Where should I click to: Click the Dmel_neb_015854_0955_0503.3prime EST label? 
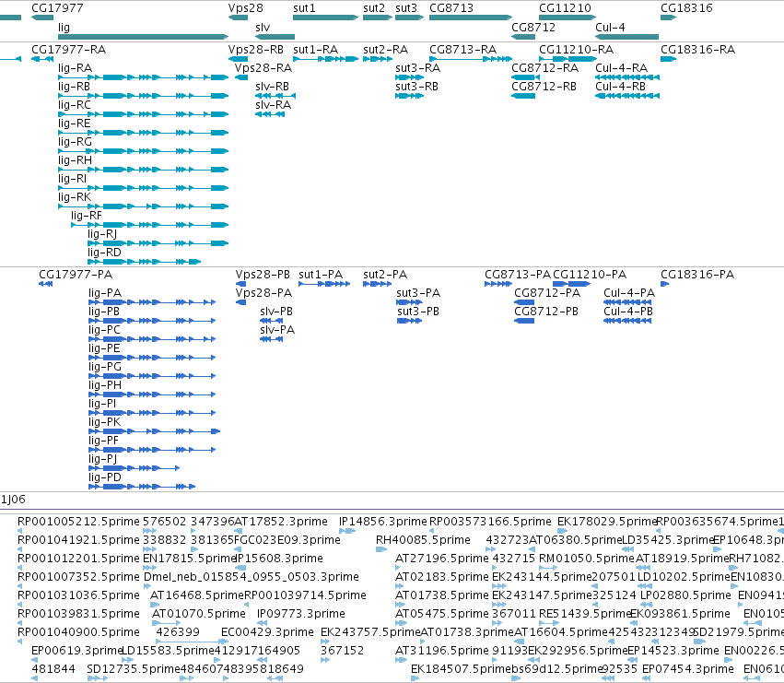251,577
